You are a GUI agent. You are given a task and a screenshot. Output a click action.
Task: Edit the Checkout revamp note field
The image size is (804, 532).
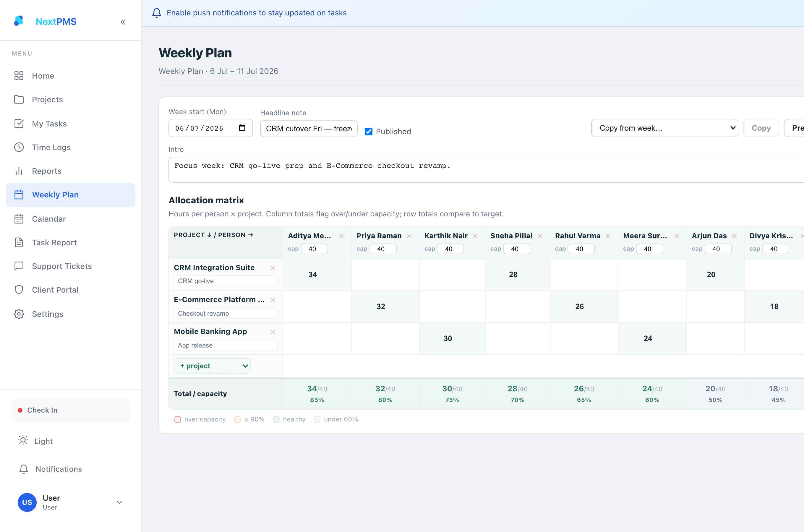coord(226,313)
